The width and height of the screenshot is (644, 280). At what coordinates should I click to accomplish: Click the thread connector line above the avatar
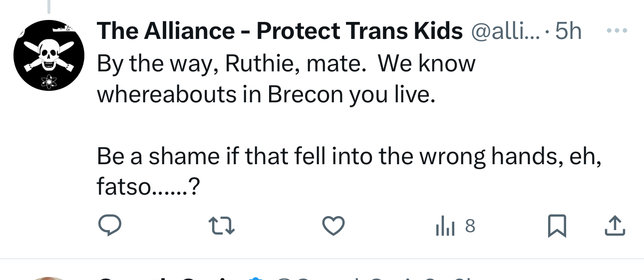48,6
